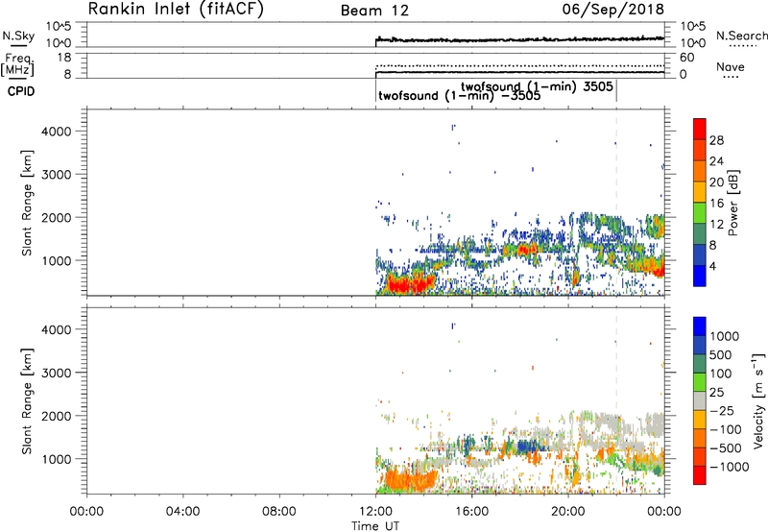Pick the light green 25–100 Velocity swatch

(x=700, y=382)
